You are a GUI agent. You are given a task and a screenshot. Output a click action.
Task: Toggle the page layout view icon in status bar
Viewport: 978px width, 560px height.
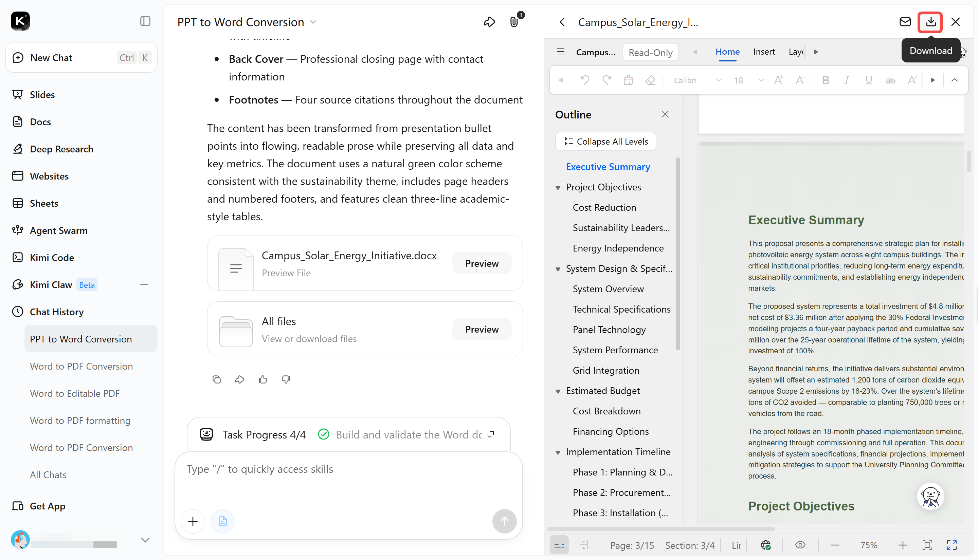584,545
